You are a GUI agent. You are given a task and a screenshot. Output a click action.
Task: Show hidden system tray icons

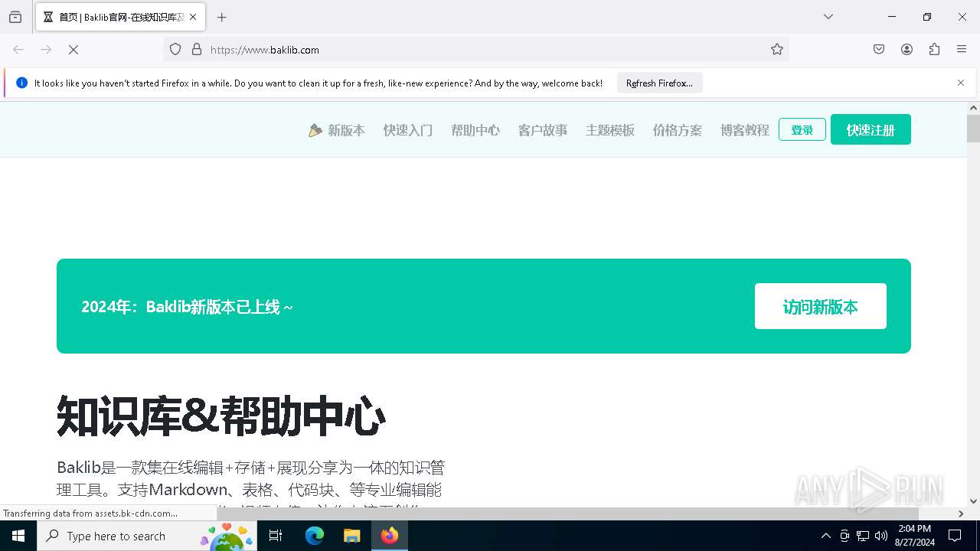[x=825, y=536]
